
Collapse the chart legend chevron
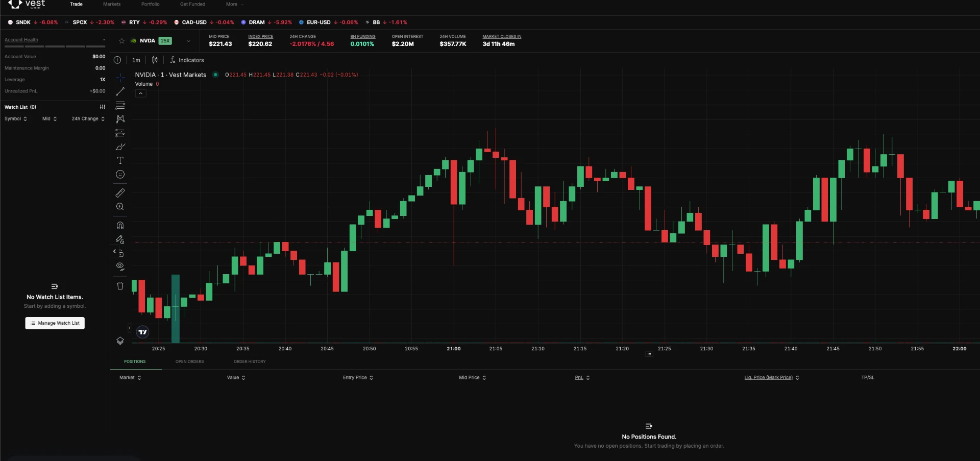click(140, 93)
